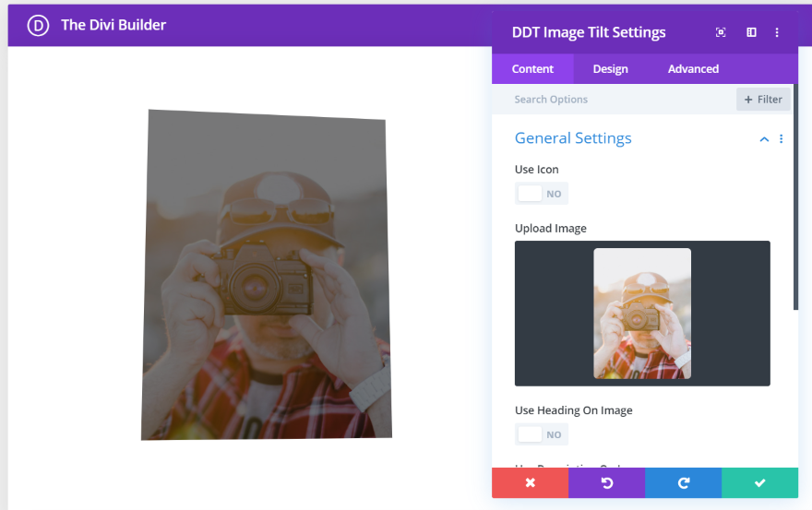The width and height of the screenshot is (812, 510).
Task: Redo change with the blue button
Action: coord(683,483)
